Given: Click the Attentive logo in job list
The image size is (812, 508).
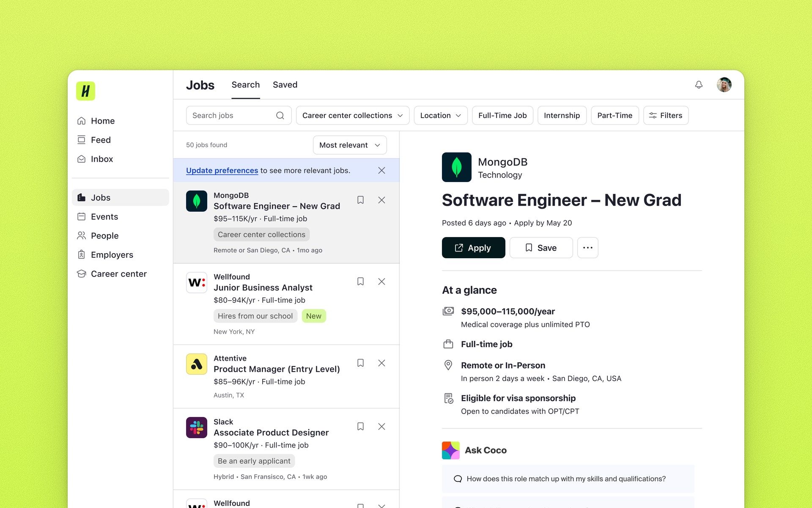Looking at the screenshot, I should (x=197, y=364).
